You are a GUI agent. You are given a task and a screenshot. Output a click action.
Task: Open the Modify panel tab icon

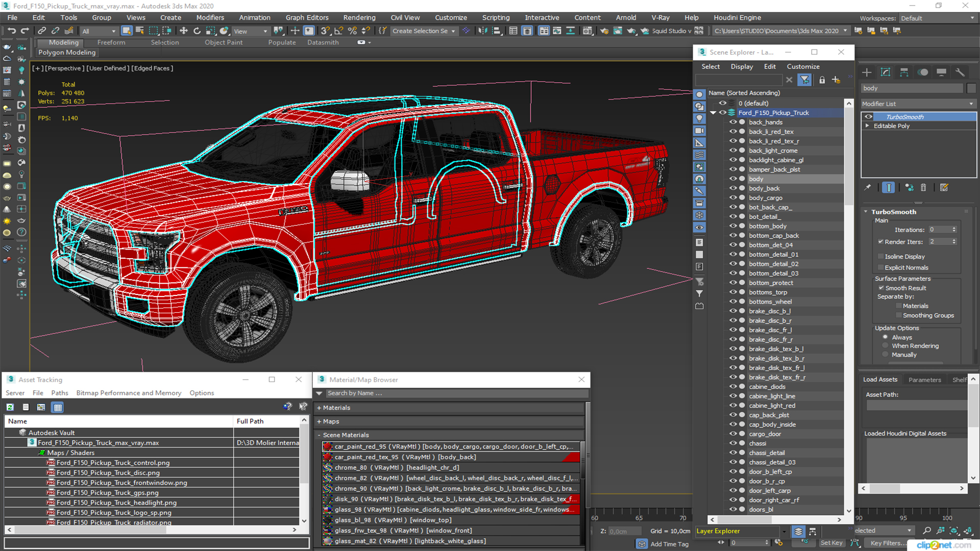tap(886, 72)
